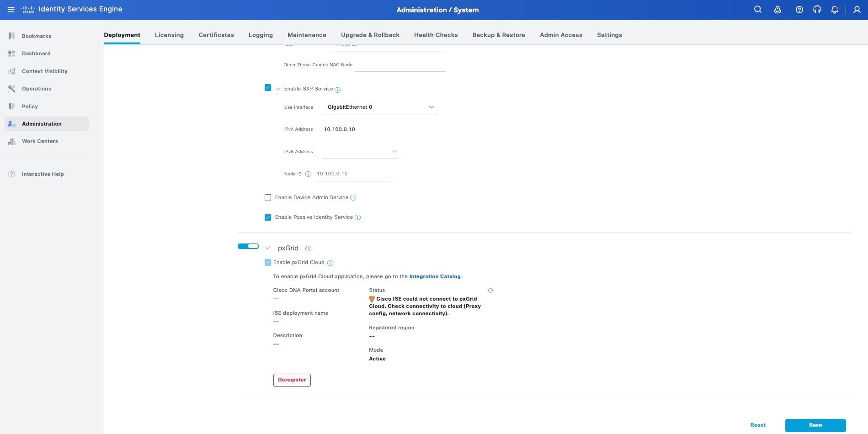Click the Work Centers sidebar icon

(x=12, y=142)
